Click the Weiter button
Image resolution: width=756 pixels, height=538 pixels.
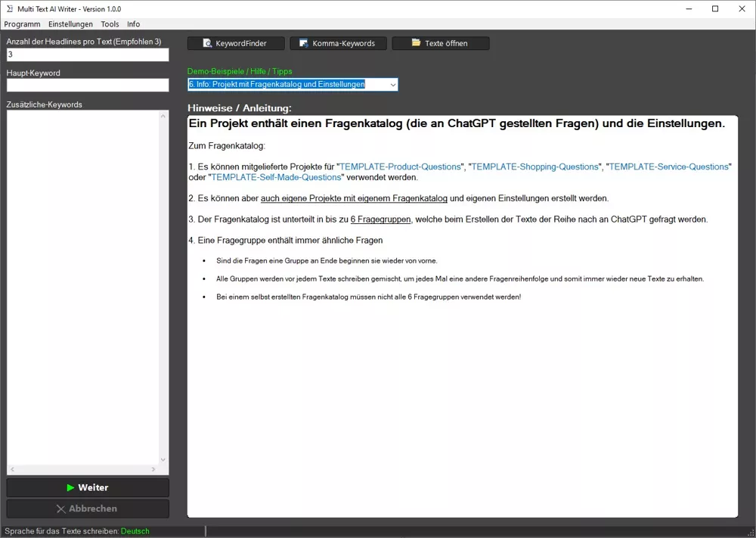click(88, 488)
